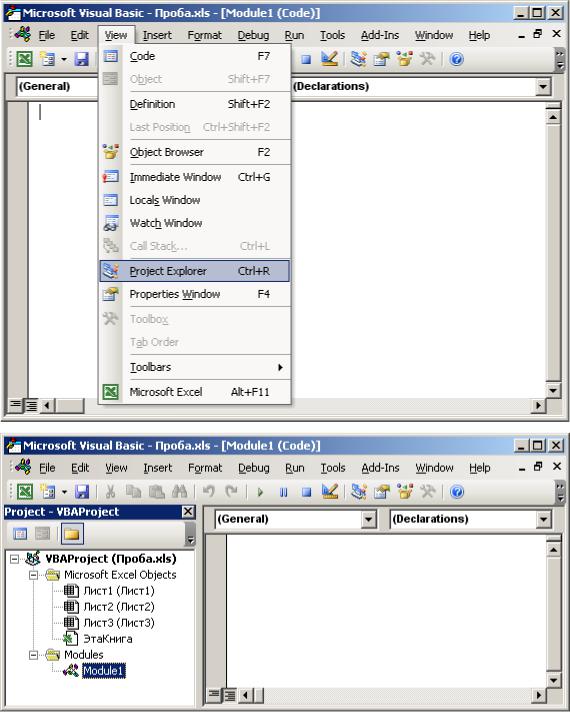Click Properties Window toolbar icon in View-menu window
Screen dimensions: 570x712
[x=382, y=59]
